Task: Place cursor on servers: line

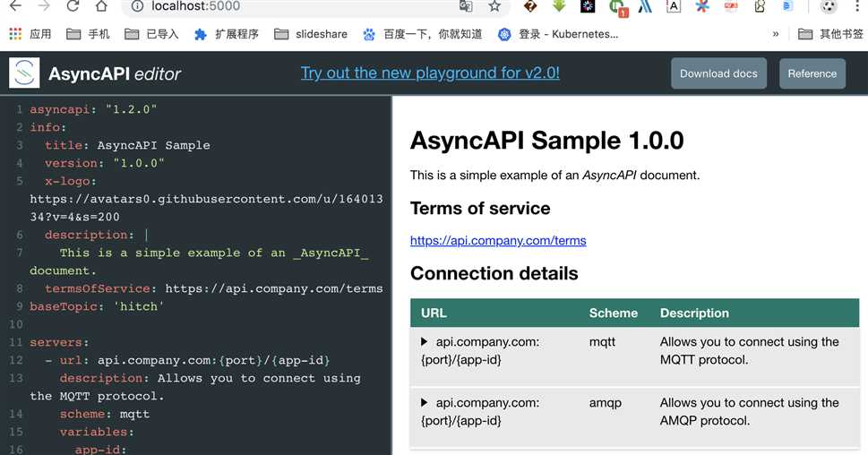Action: coord(59,342)
